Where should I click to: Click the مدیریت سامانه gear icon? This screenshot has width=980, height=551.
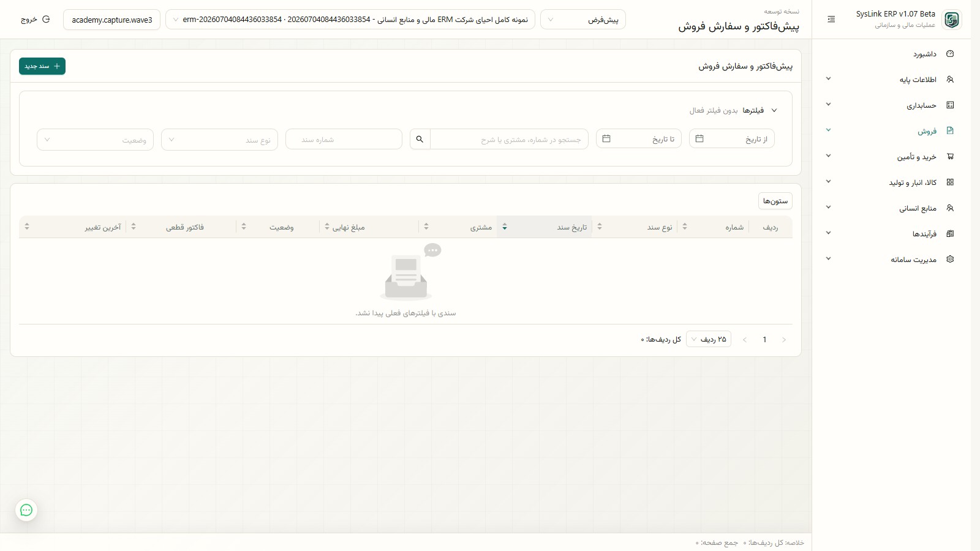[x=950, y=260]
